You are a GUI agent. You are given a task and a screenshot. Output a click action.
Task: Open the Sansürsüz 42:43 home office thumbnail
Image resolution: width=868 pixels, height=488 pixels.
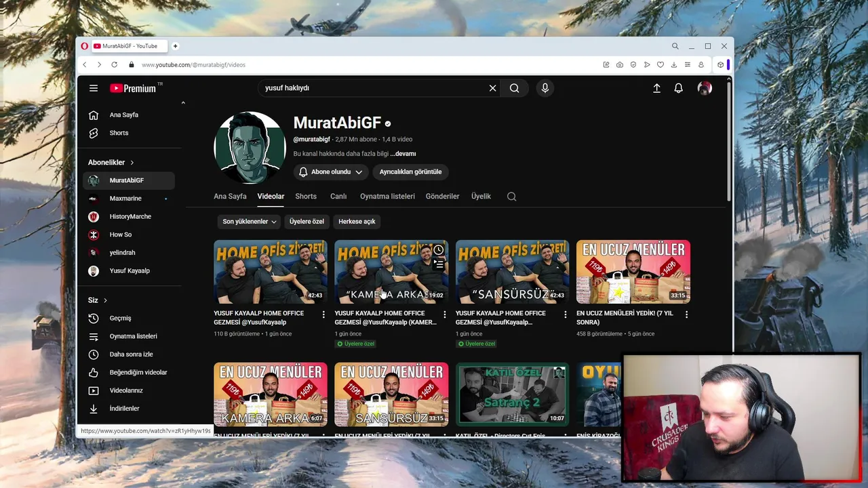512,272
